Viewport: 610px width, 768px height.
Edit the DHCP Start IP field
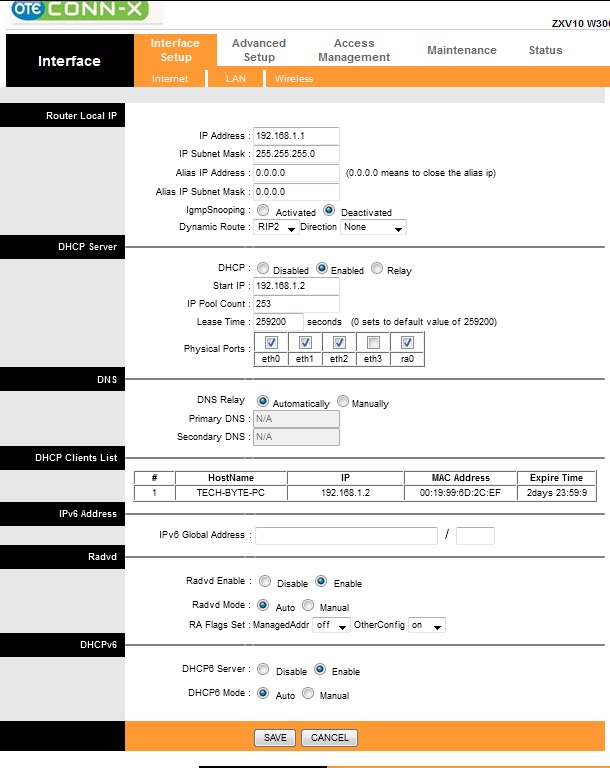(x=296, y=286)
